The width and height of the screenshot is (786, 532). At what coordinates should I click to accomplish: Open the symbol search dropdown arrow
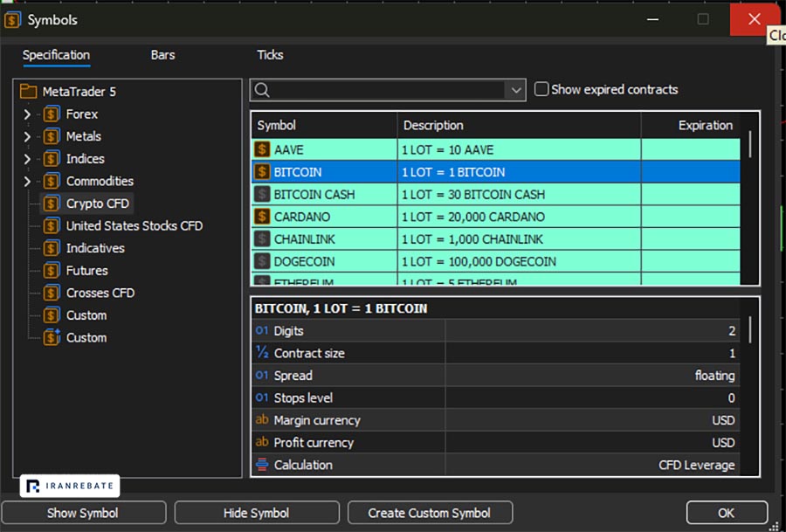(516, 91)
